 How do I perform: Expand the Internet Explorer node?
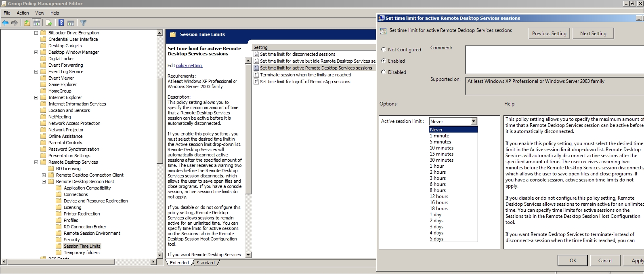pos(36,97)
